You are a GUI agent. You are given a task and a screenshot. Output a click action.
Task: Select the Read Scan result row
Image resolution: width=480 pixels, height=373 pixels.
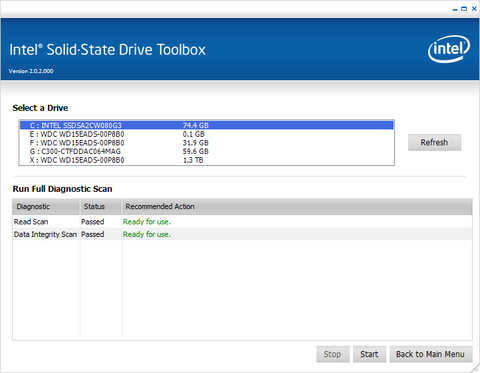(x=242, y=222)
